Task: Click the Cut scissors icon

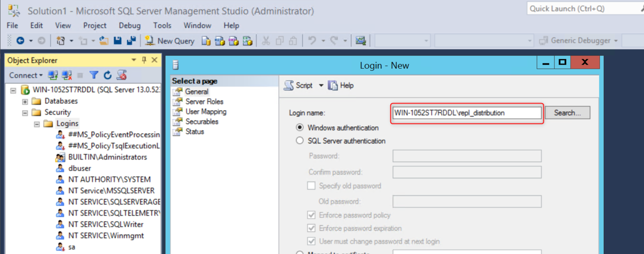Action: click(266, 40)
